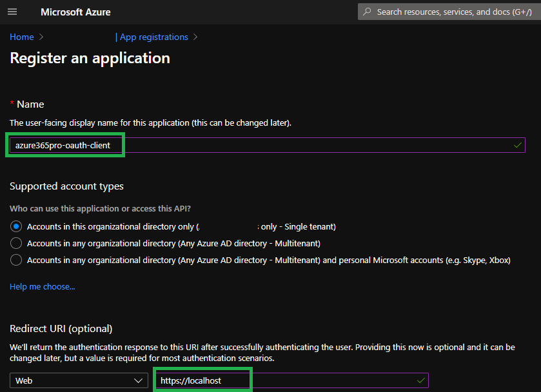Select Any Azure AD directory Multitenant option
The image size is (541, 392).
click(x=16, y=243)
